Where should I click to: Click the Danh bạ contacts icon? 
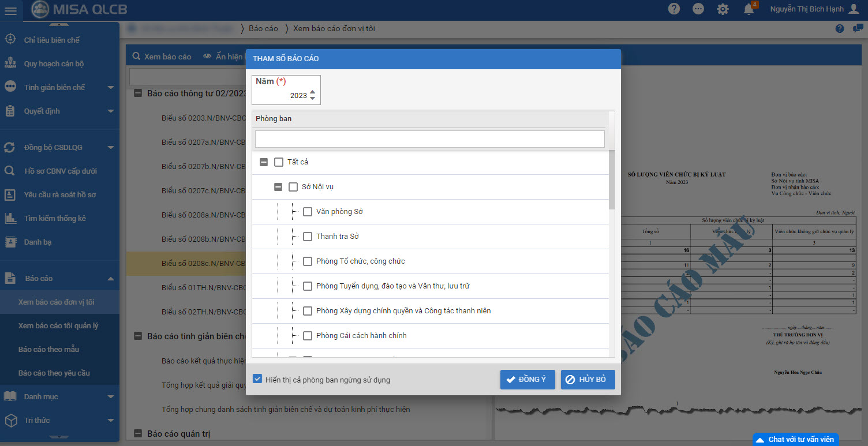click(x=10, y=242)
